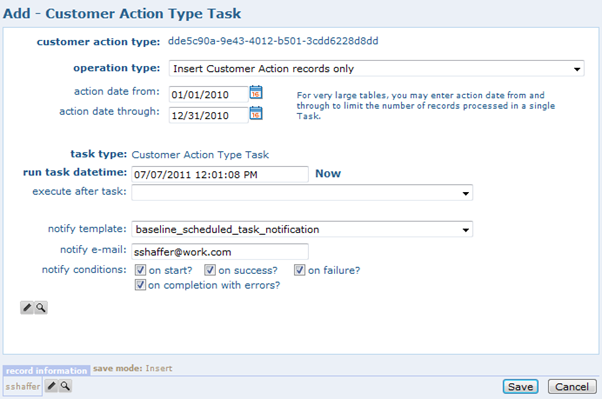Viewport: 602px width, 399px height.
Task: Toggle the 'on failure?' checkbox
Action: coord(299,270)
